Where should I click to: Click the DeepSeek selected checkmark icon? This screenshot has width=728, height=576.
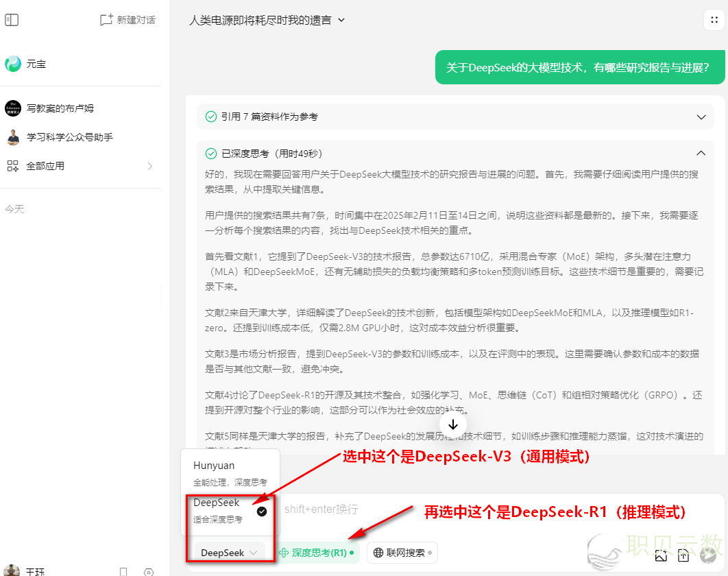pyautogui.click(x=262, y=512)
